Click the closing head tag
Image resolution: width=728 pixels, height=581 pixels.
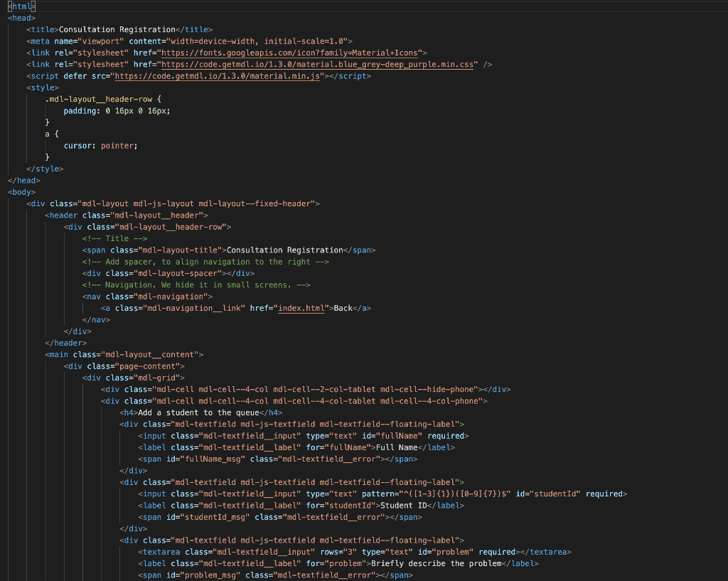tap(24, 181)
